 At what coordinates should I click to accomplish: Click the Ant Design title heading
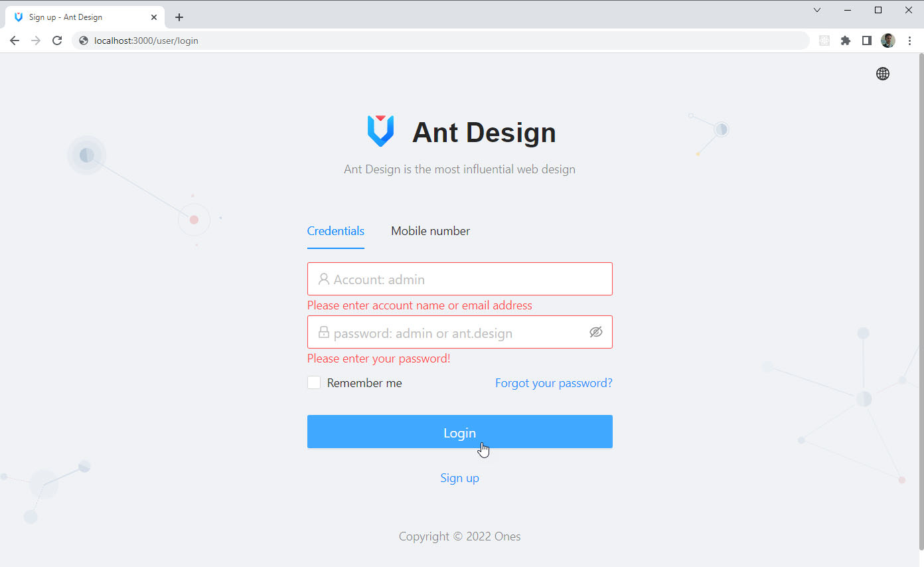[x=484, y=132]
